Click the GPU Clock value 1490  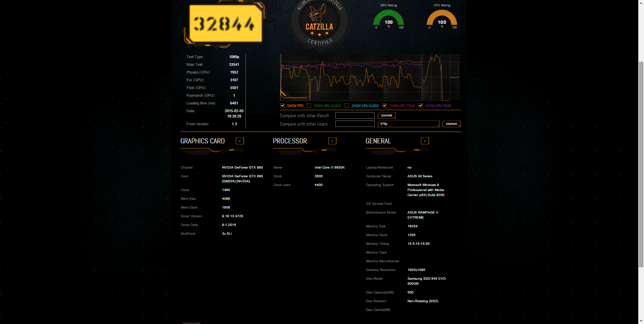[x=226, y=190]
